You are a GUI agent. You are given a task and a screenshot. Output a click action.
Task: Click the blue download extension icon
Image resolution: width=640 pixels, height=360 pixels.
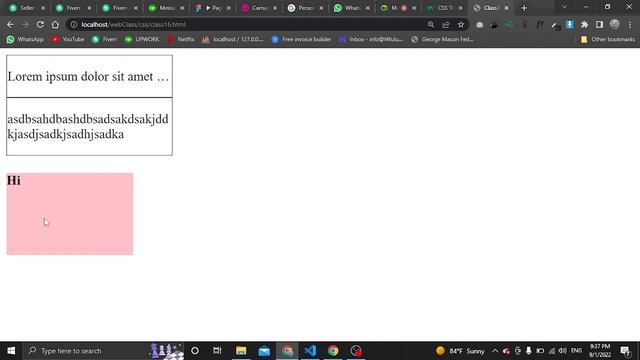point(569,24)
